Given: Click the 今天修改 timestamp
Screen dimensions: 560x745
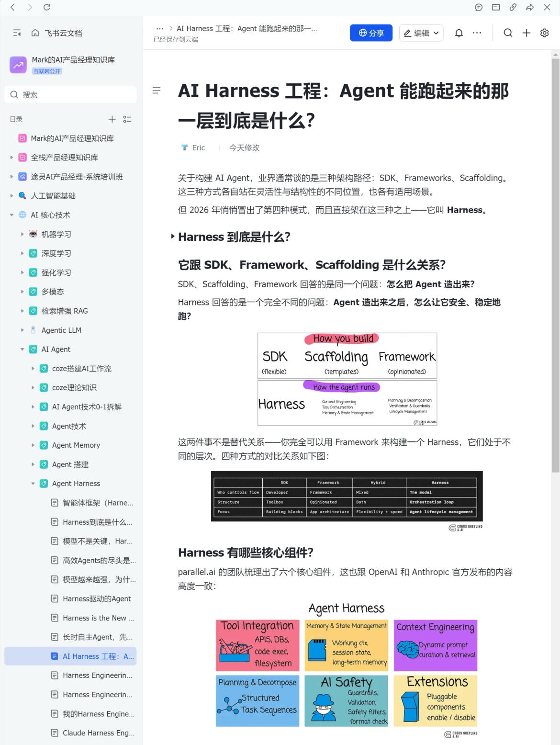Looking at the screenshot, I should pos(244,148).
